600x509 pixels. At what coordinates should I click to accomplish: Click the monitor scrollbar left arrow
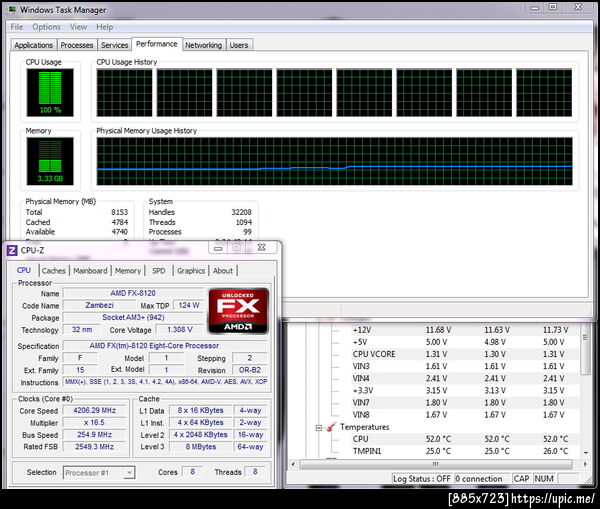click(293, 464)
